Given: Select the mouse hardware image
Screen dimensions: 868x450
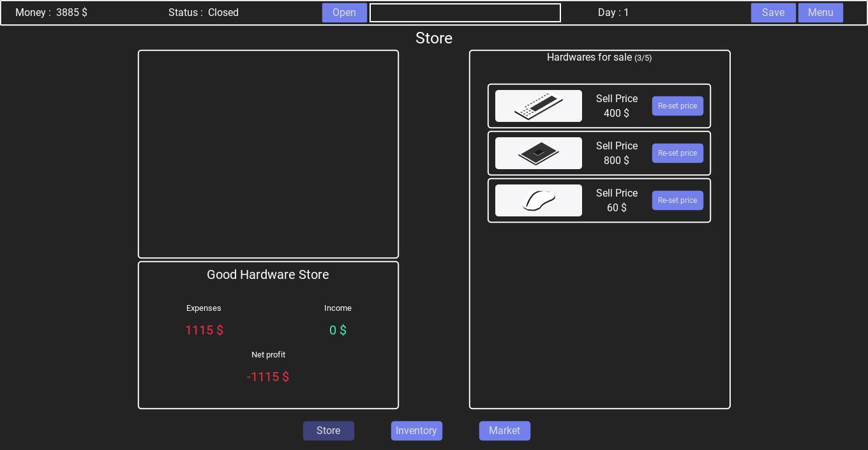Looking at the screenshot, I should coord(538,200).
